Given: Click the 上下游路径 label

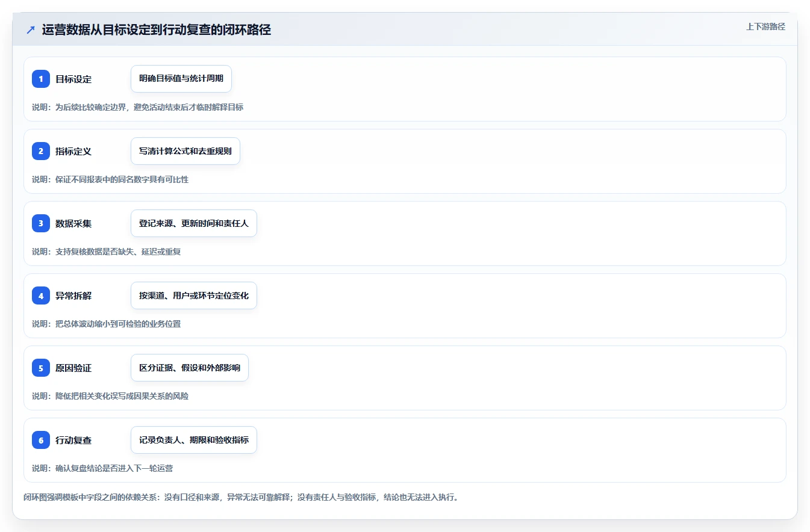Looking at the screenshot, I should coord(765,26).
